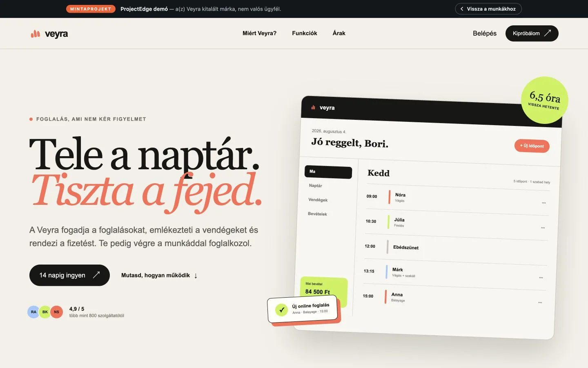The height and width of the screenshot is (368, 588).
Task: Click the green checkmark icon in the booking notification
Action: tap(281, 310)
